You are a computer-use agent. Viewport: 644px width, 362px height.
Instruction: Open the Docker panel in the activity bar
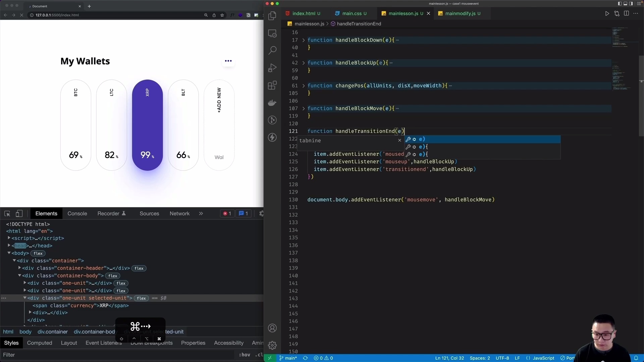point(272,103)
